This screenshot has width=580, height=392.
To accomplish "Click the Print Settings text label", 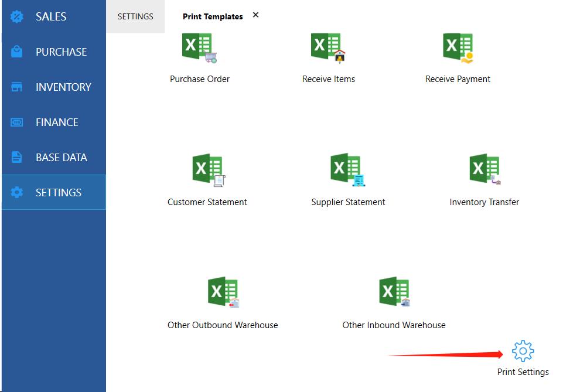I will tap(523, 372).
